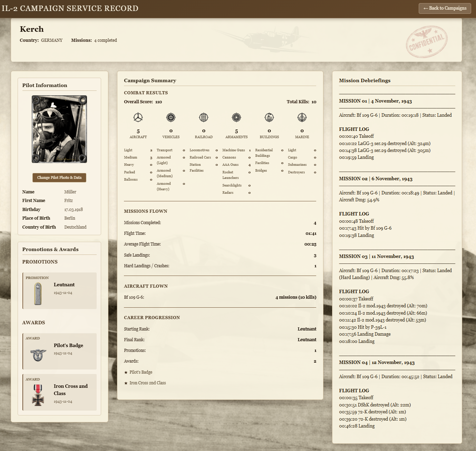Click the Armaments target icon
Viewport: 476px width, 451px height.
[236, 117]
